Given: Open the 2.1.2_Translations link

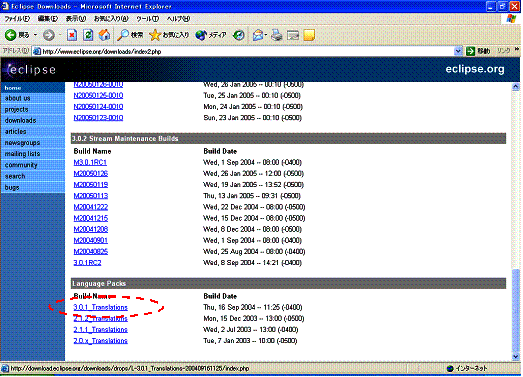Looking at the screenshot, I should [100, 319].
